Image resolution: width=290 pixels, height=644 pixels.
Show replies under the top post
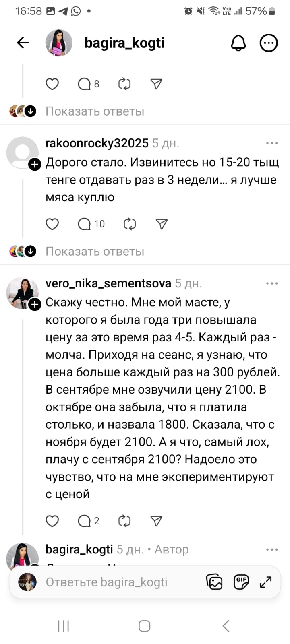tap(95, 111)
